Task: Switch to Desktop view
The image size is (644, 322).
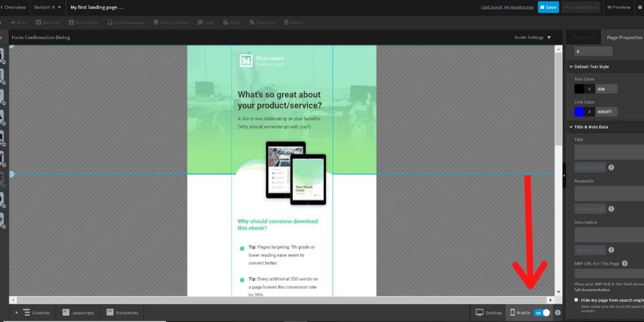Action: [488, 313]
